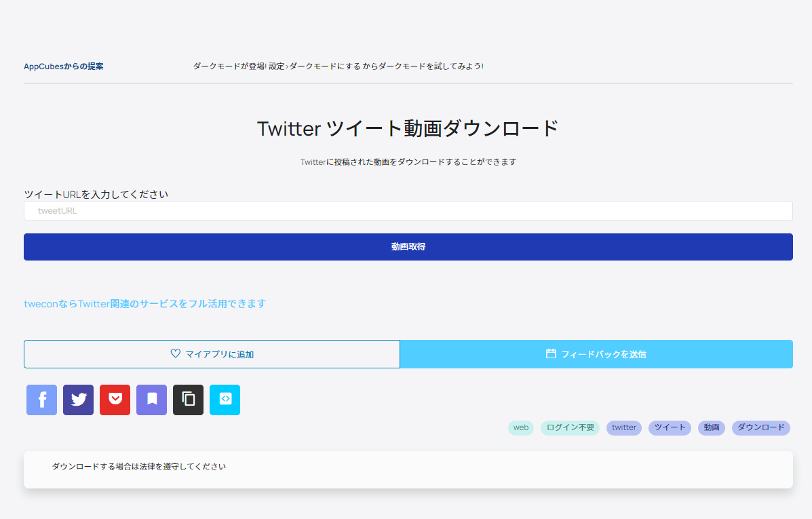
Task: Save the page to Pocket
Action: tap(115, 400)
